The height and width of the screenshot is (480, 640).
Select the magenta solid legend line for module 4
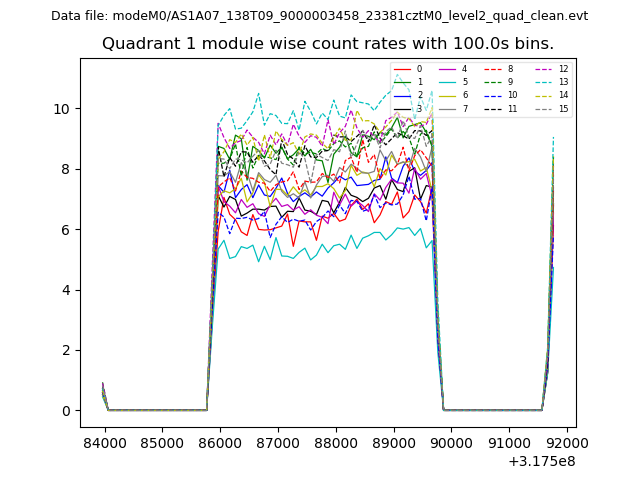pyautogui.click(x=449, y=69)
